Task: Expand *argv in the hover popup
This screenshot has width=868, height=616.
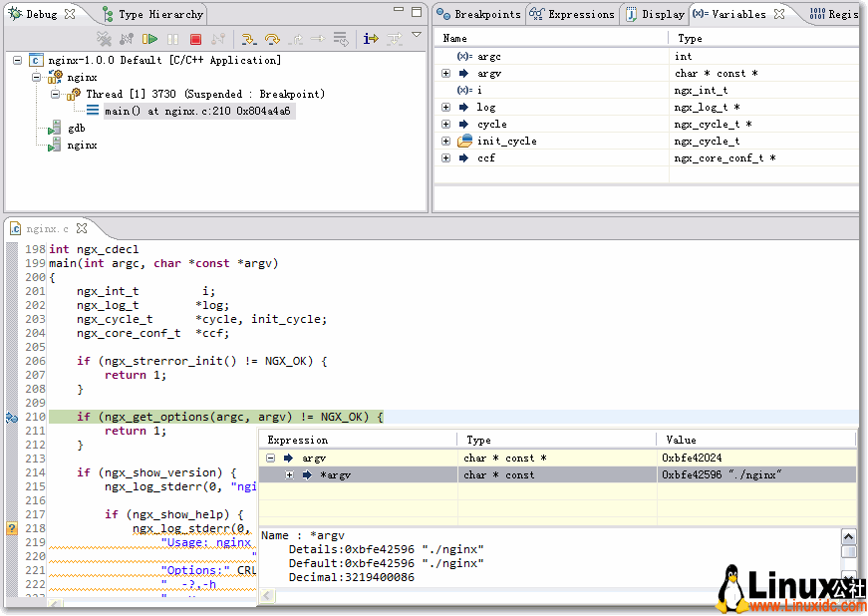Action: pyautogui.click(x=289, y=474)
